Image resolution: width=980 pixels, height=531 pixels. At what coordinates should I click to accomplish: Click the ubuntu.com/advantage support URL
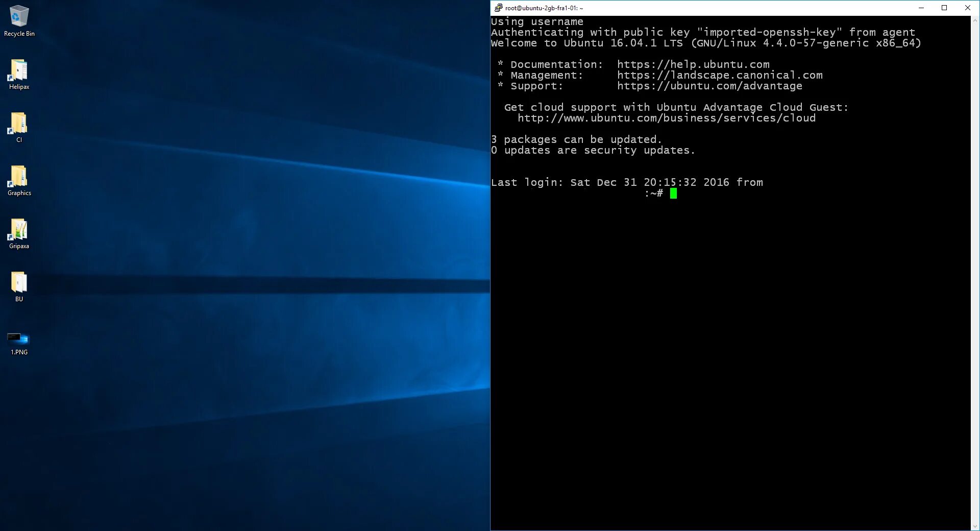709,86
